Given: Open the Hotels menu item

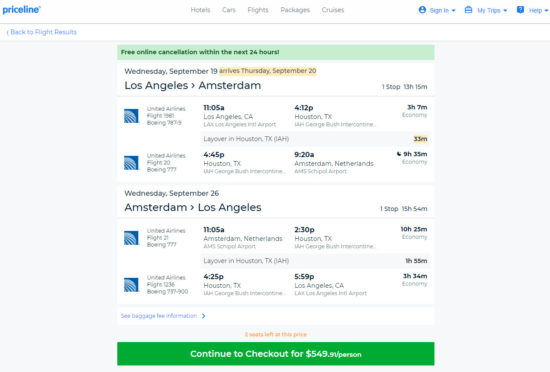Looking at the screenshot, I should click(200, 10).
